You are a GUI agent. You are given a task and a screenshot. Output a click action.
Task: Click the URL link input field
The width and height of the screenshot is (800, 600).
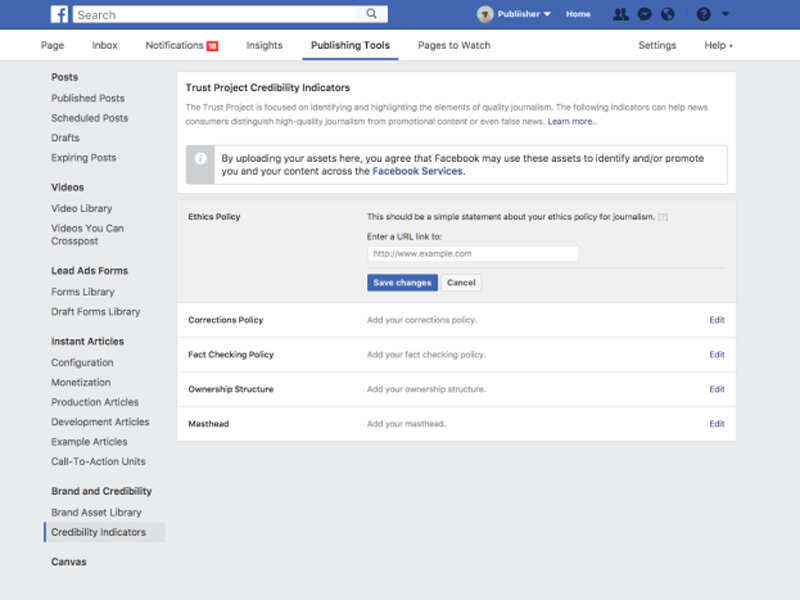(472, 254)
